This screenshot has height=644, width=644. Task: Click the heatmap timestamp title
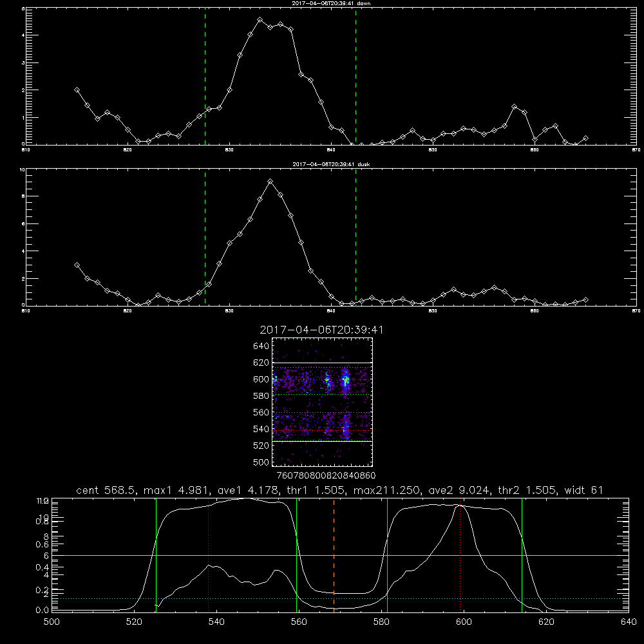point(321,330)
